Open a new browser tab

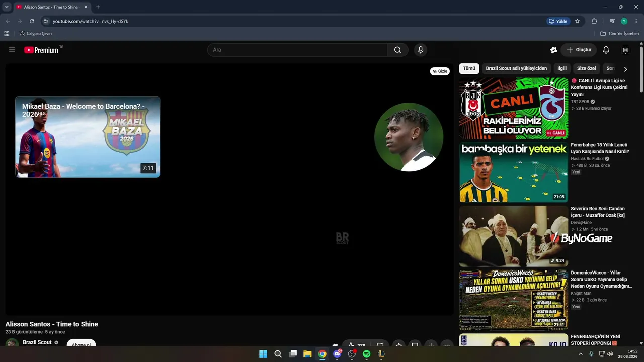click(x=98, y=7)
